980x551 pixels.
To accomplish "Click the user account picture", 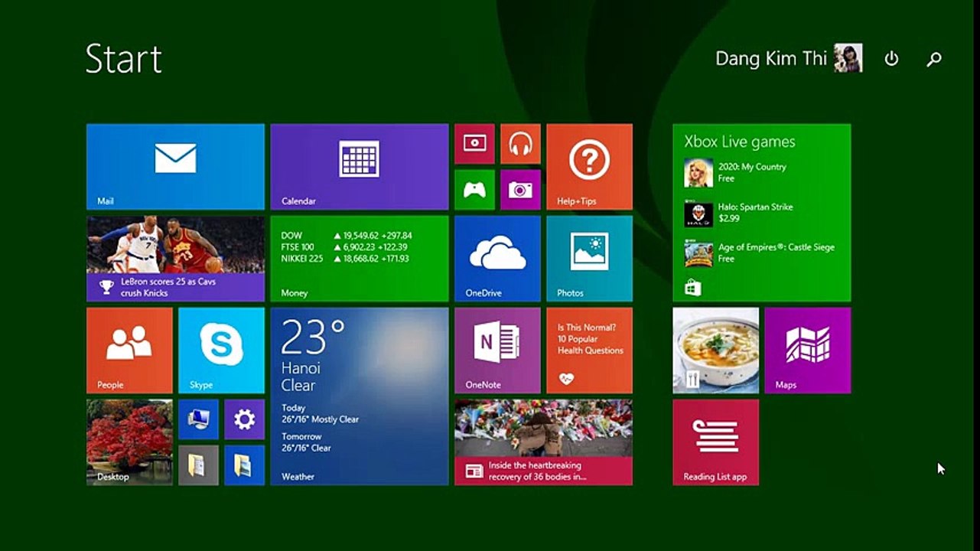I will [848, 58].
